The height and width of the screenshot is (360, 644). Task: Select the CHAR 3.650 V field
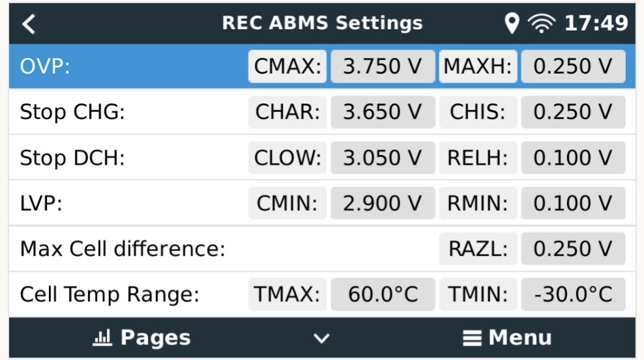[383, 112]
